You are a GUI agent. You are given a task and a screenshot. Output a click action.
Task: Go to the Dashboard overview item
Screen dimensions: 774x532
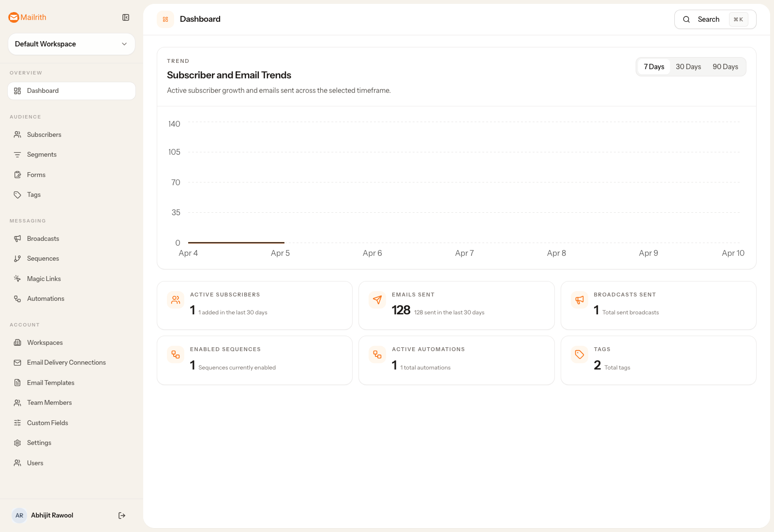[x=43, y=90]
